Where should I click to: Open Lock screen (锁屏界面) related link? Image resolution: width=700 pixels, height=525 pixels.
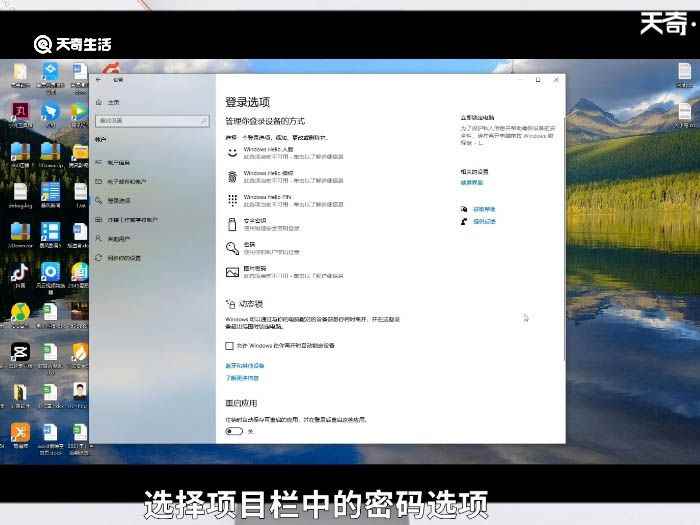[472, 182]
